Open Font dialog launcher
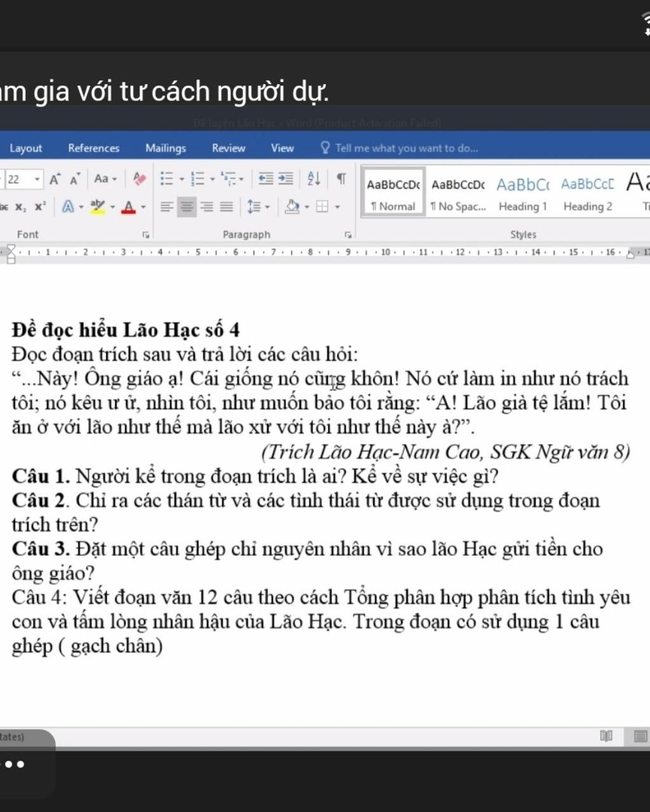 coord(146,235)
